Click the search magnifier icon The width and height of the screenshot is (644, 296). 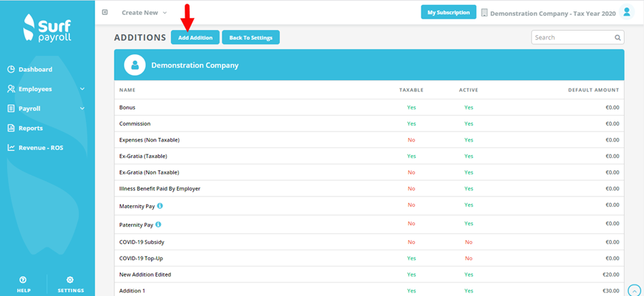[618, 37]
